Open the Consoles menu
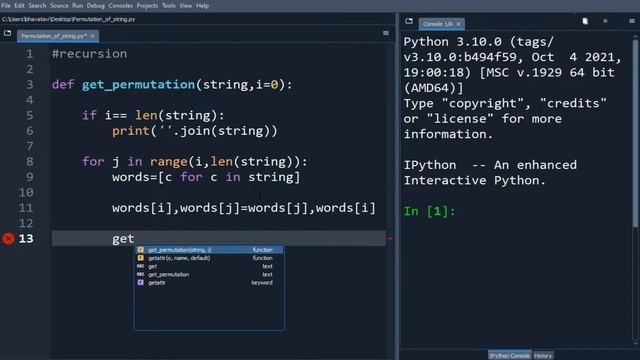This screenshot has width=640, height=360. (x=120, y=6)
